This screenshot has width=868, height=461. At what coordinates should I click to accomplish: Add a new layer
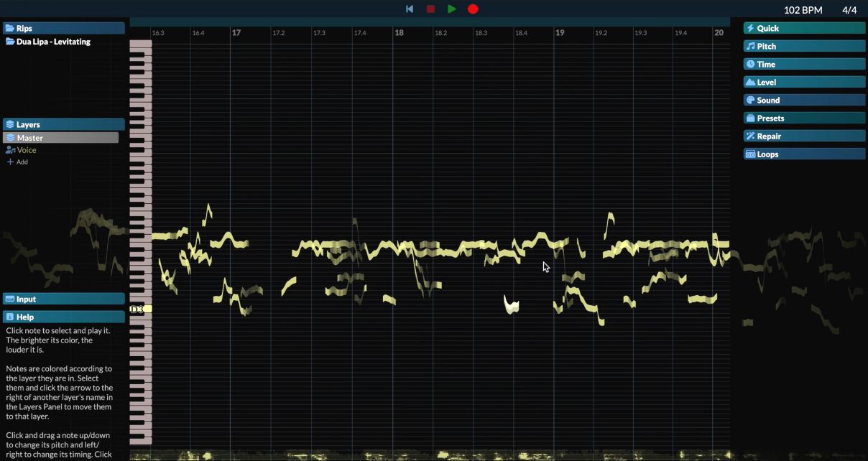click(x=18, y=162)
